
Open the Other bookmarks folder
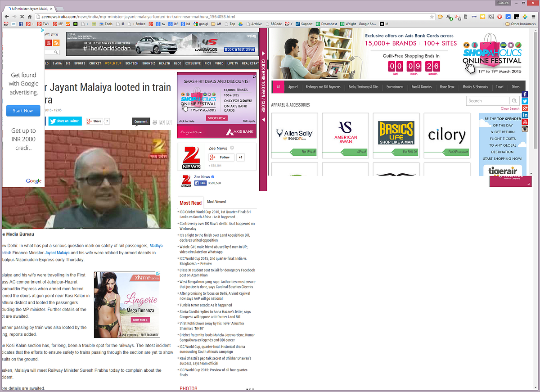click(520, 24)
